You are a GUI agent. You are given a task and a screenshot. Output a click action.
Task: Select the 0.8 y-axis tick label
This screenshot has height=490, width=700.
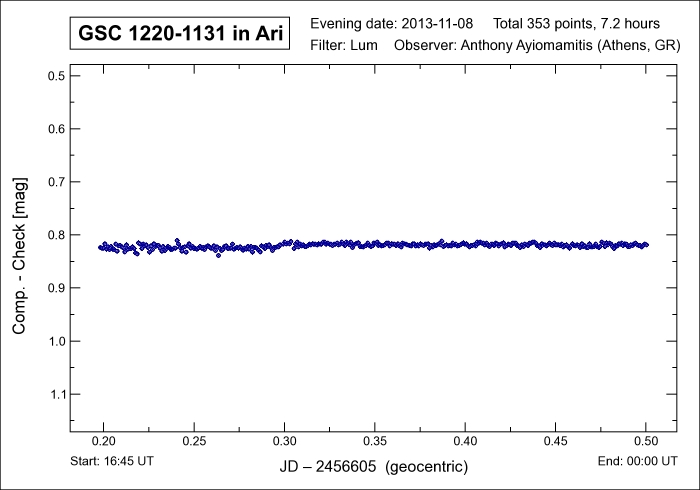pyautogui.click(x=57, y=236)
